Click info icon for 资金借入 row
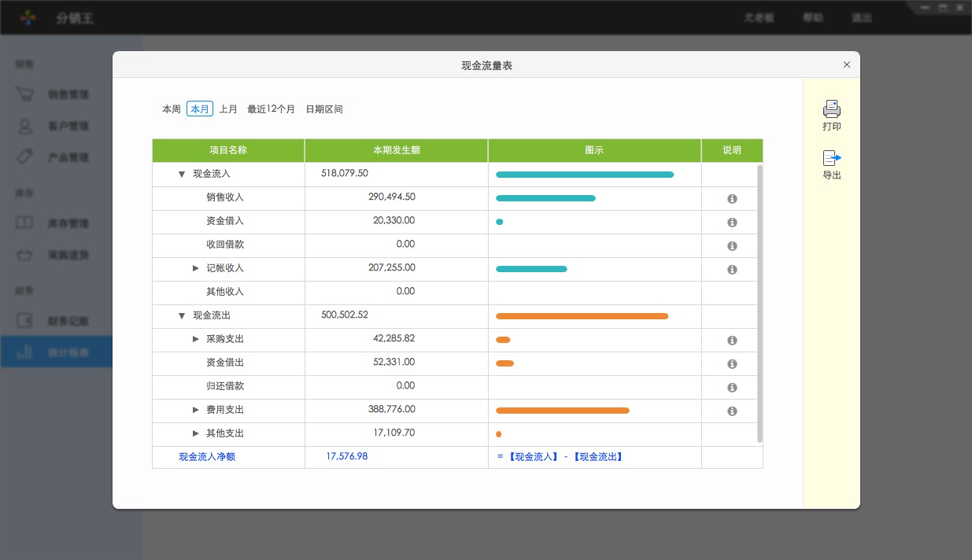Viewport: 972px width, 560px height. 732,223
